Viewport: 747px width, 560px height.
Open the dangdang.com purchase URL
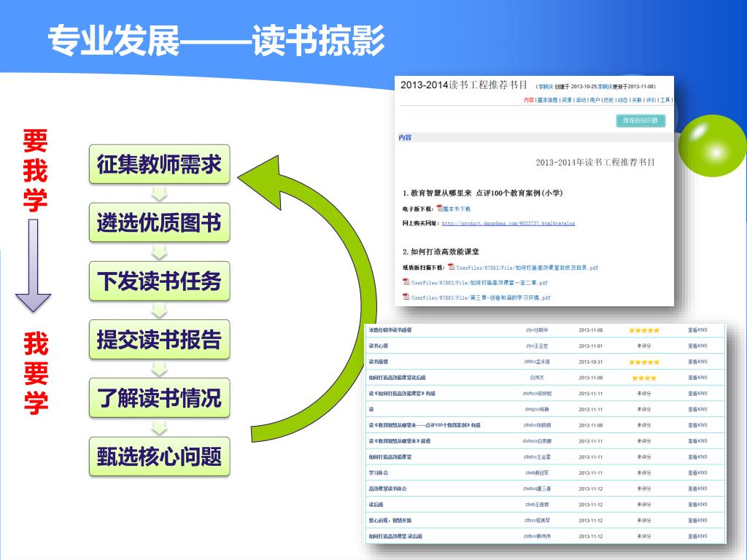[508, 223]
